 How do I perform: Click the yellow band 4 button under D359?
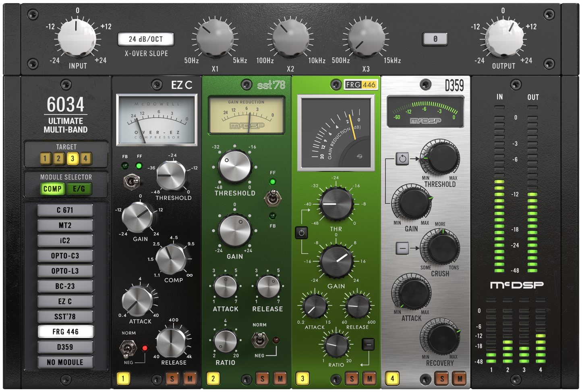pos(391,378)
